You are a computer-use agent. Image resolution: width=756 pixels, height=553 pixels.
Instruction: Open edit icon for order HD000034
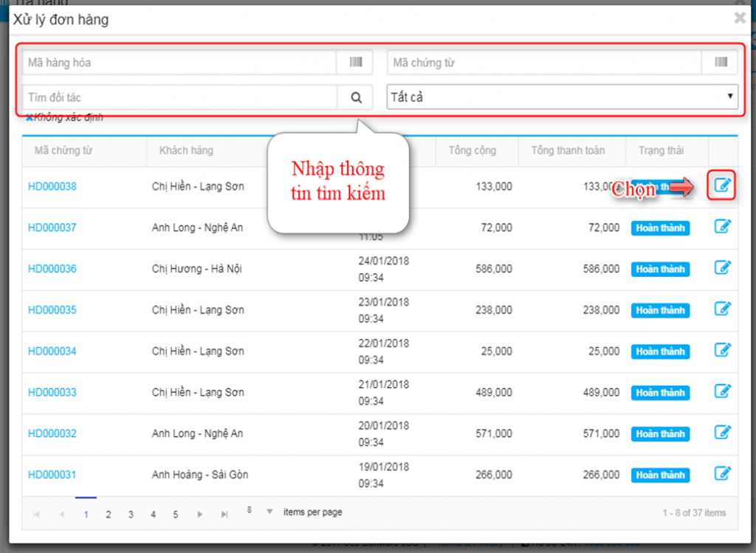[x=722, y=350]
